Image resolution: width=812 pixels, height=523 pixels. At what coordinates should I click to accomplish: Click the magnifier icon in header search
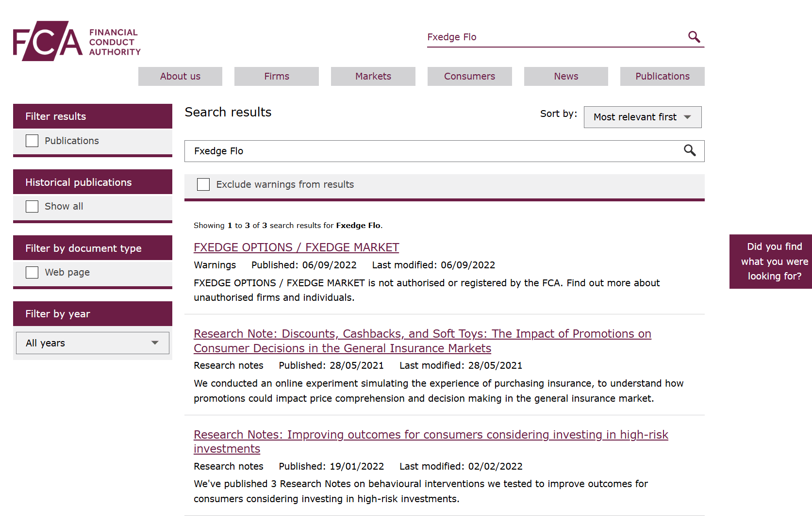694,37
